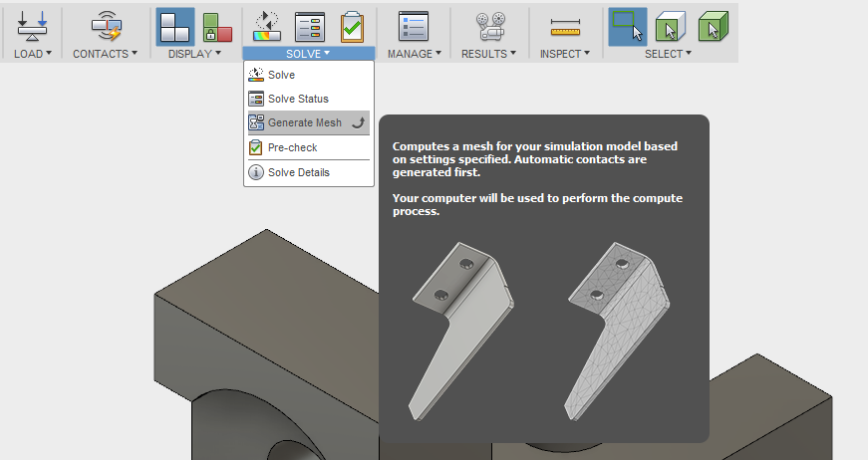The height and width of the screenshot is (460, 868).
Task: Open the RESULTS dropdown menu
Action: point(488,54)
